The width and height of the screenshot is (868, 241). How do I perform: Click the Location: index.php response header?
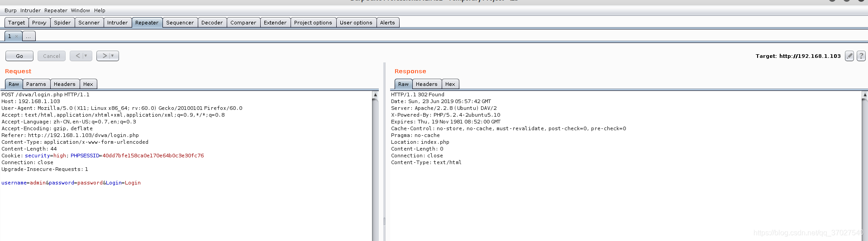coord(420,142)
